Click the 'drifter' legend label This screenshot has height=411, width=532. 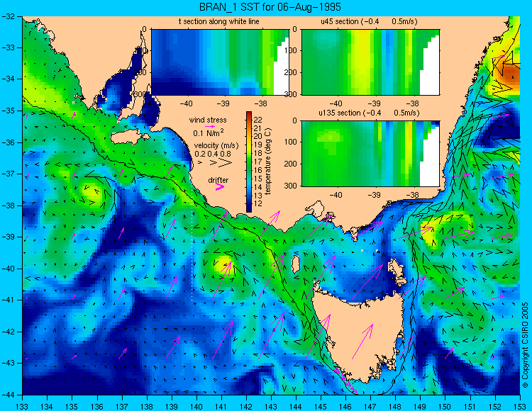click(218, 180)
